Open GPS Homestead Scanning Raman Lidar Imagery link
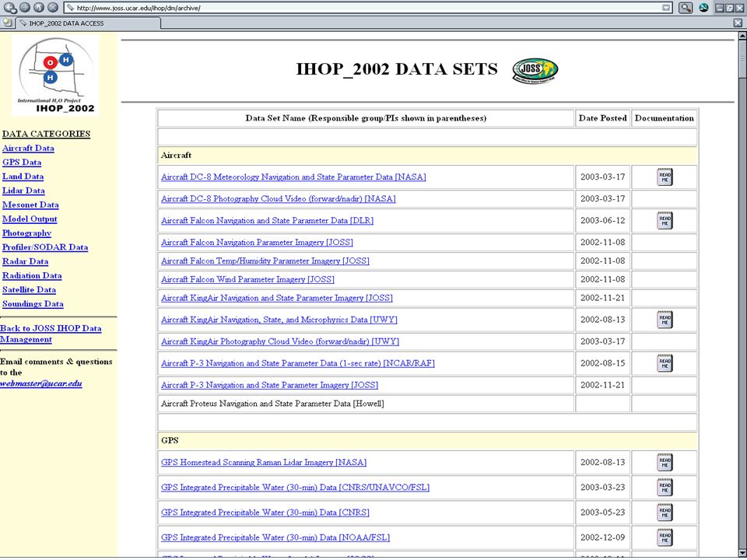The height and width of the screenshot is (560, 747). tap(264, 462)
